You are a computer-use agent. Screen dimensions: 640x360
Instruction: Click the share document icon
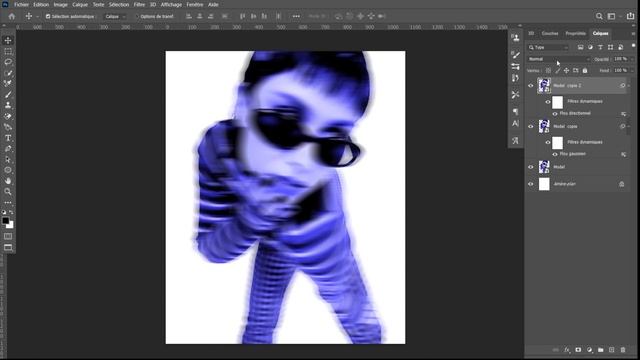631,16
